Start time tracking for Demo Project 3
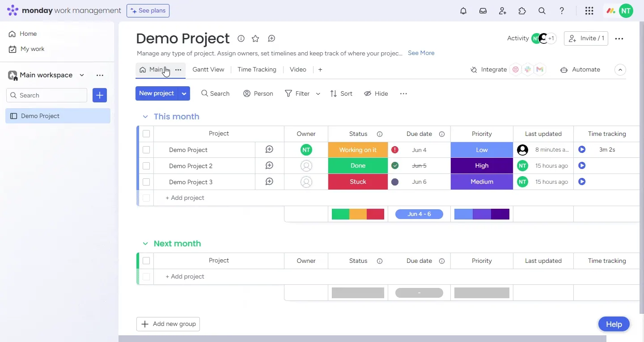The height and width of the screenshot is (342, 644). click(x=582, y=182)
